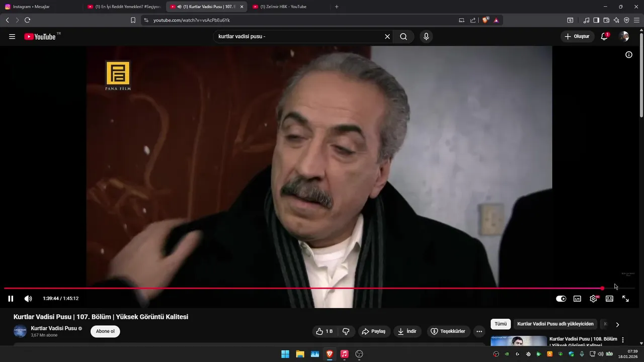The image size is (644, 362).
Task: Toggle the browser sidebar panel
Action: click(596, 20)
